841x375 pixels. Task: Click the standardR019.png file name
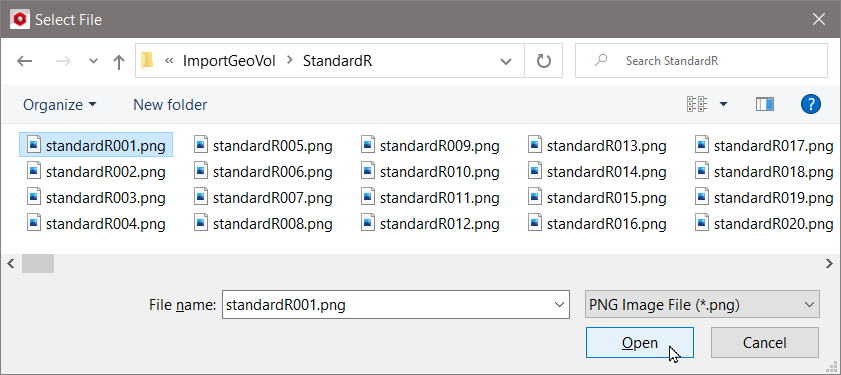(x=773, y=197)
